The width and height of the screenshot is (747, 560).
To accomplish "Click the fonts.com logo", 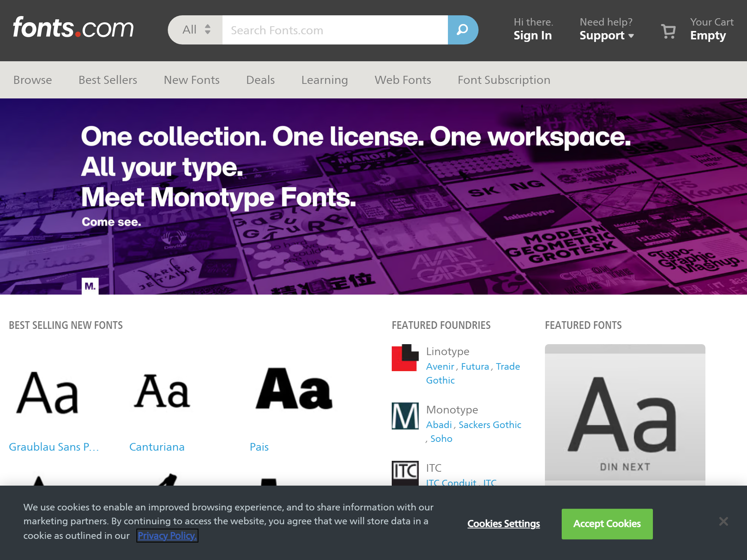I will tap(73, 28).
